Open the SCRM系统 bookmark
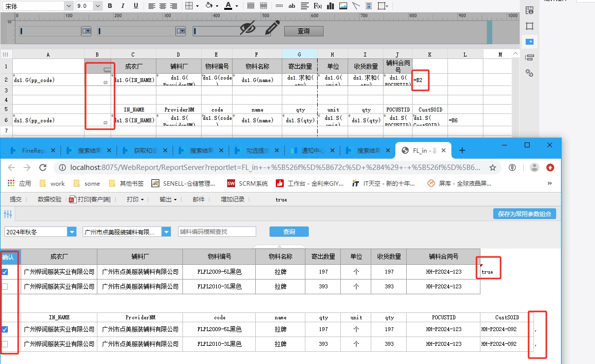The width and height of the screenshot is (595, 364). click(x=247, y=183)
